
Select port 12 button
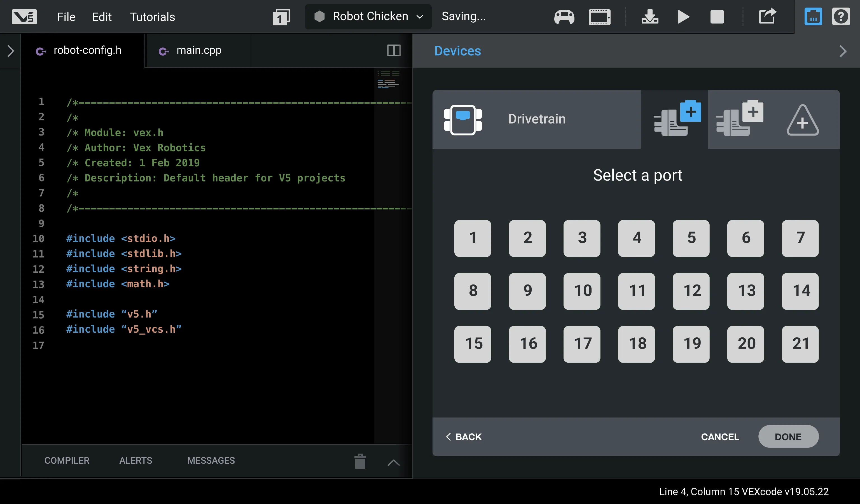pos(691,291)
